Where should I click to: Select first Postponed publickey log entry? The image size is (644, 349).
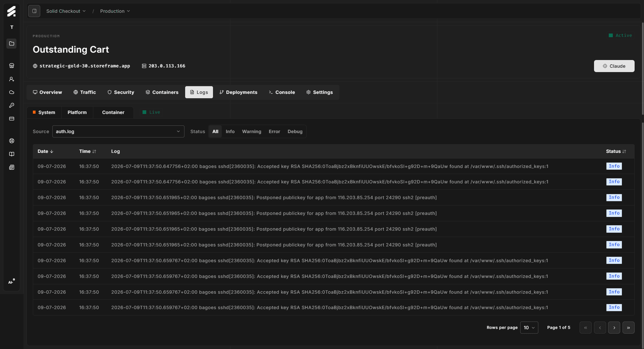coord(333,197)
